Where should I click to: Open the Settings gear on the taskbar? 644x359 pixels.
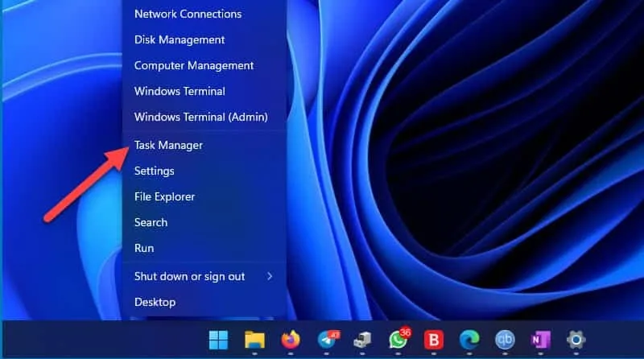[x=576, y=340]
